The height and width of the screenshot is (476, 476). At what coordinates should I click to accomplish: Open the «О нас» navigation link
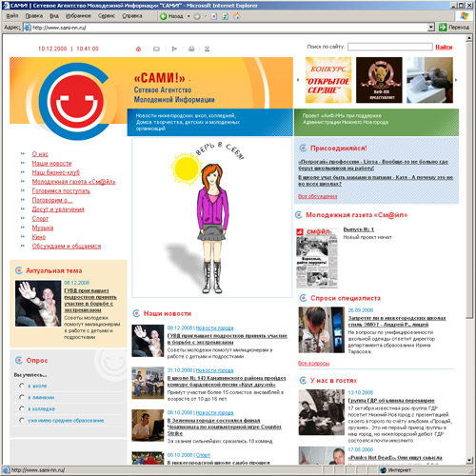click(40, 154)
